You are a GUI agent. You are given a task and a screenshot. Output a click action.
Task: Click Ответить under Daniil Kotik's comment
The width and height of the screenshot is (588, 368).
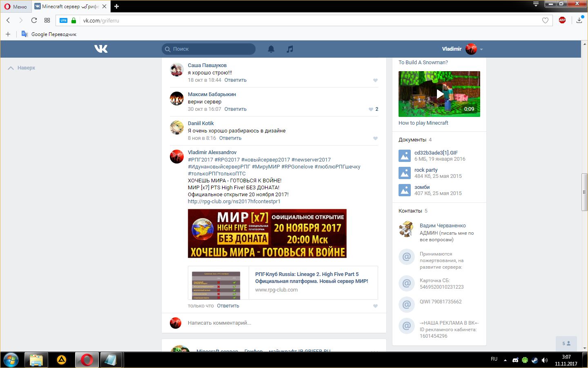(x=230, y=138)
